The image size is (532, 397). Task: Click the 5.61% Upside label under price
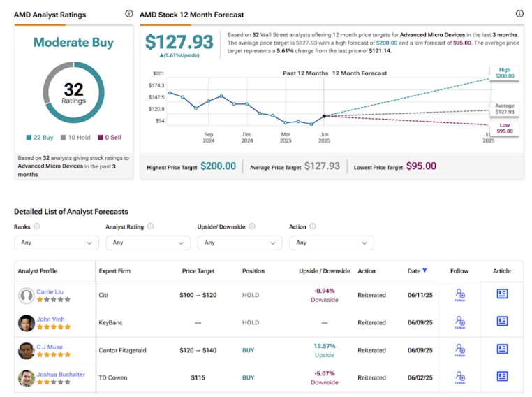179,55
